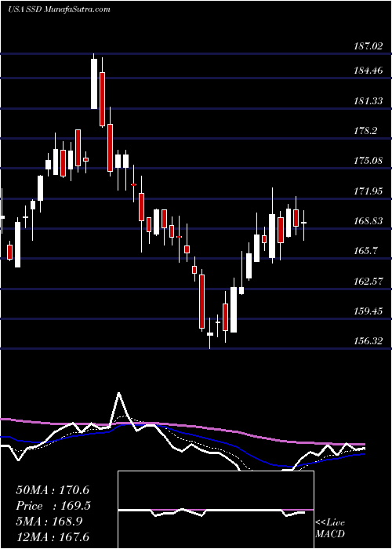Viewport: 392px width, 549px height.
Task: Click the 181.33 price level label
Action: [x=368, y=101]
